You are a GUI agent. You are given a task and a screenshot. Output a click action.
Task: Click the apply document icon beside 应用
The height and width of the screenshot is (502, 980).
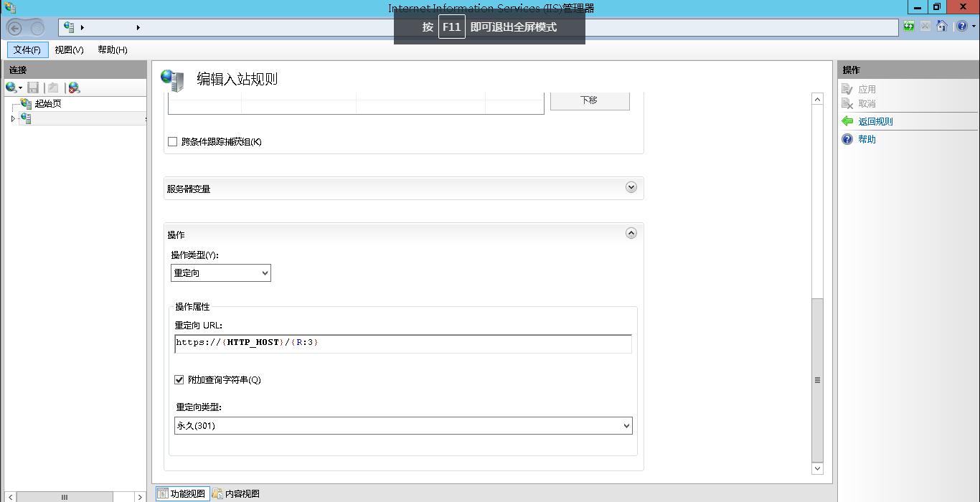847,89
